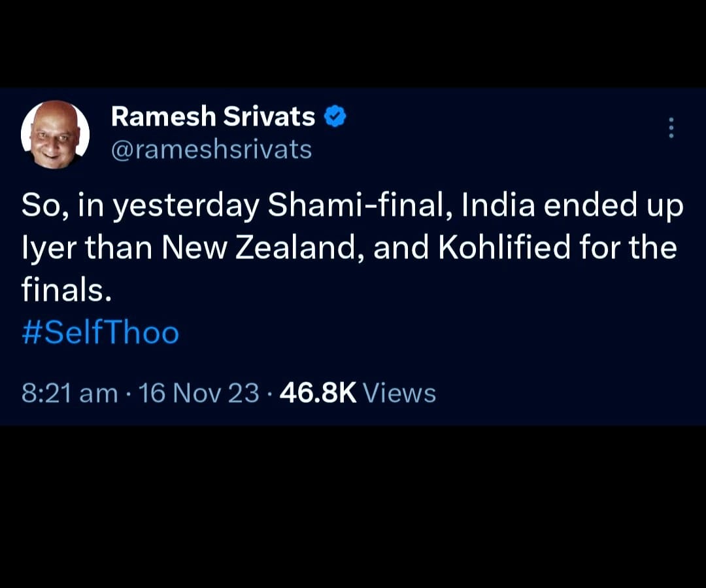Image resolution: width=706 pixels, height=588 pixels.
Task: Click the word yesterday in the tweet
Action: coord(186,206)
